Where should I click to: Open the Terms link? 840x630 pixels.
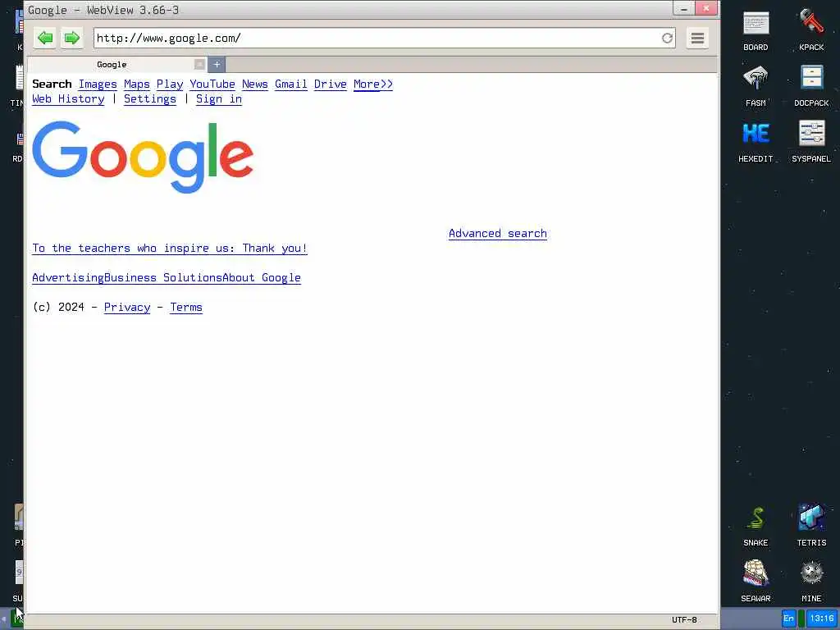click(186, 308)
